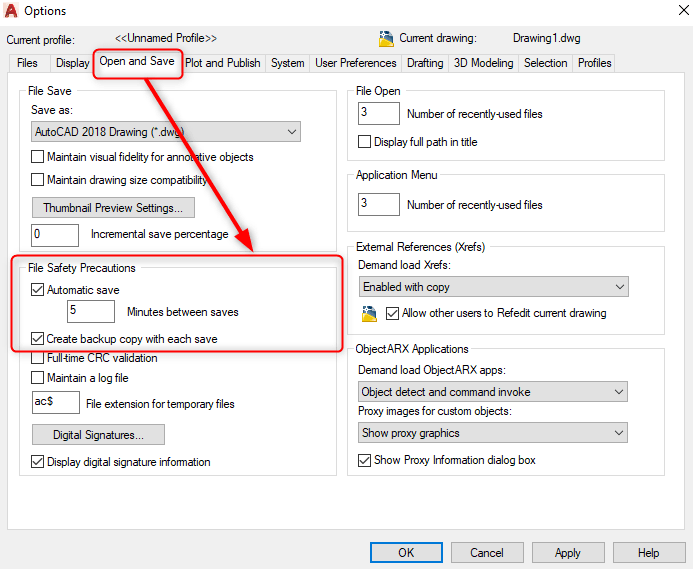The height and width of the screenshot is (569, 693).
Task: Click the Cancel button
Action: click(487, 553)
